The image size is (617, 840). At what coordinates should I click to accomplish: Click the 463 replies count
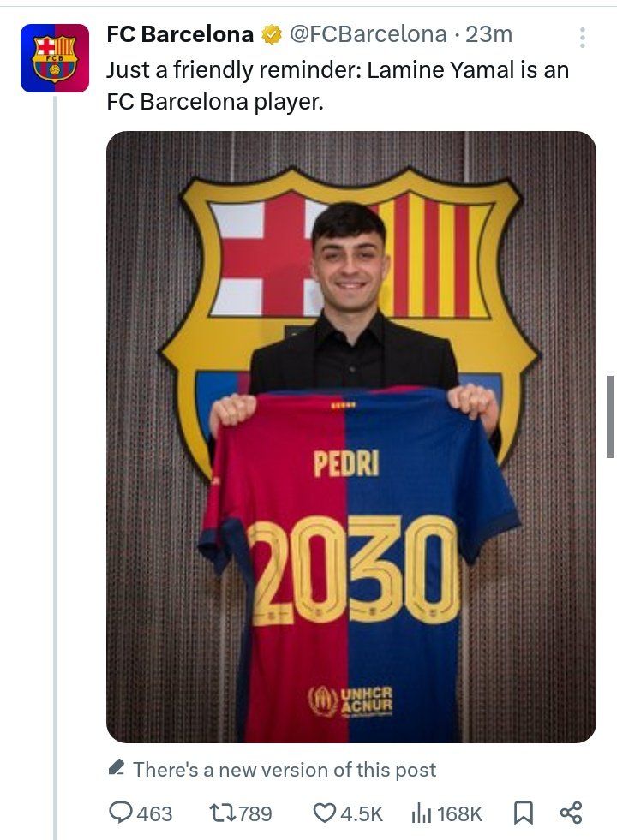point(154,813)
